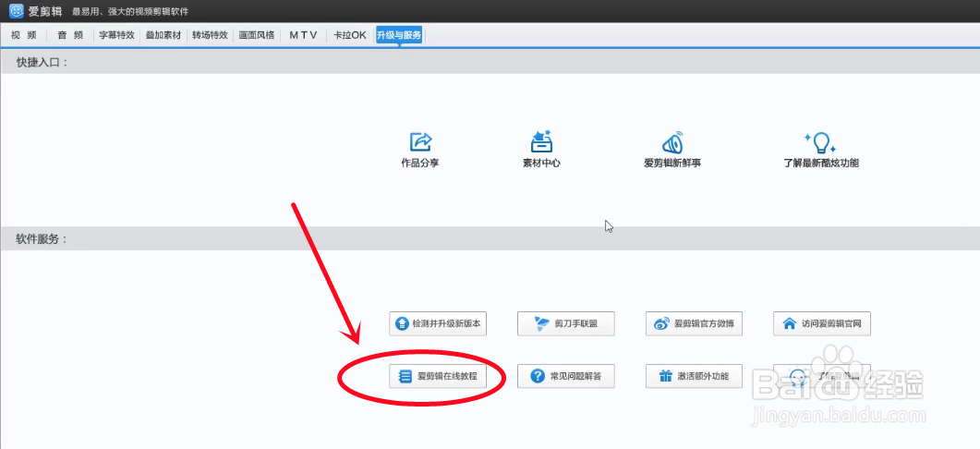
Task: Open the 作品分享 share icon
Action: click(420, 142)
